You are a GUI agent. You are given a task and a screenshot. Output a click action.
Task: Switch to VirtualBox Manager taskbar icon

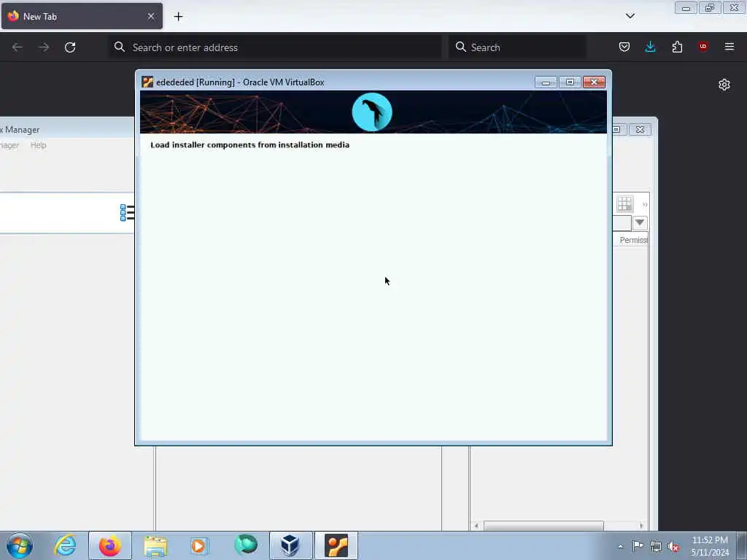tap(290, 545)
